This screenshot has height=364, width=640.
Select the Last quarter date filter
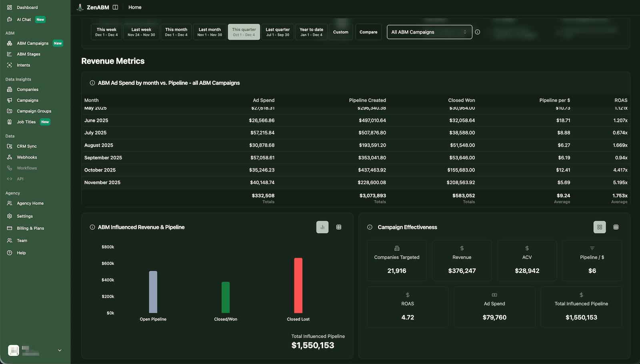(278, 32)
